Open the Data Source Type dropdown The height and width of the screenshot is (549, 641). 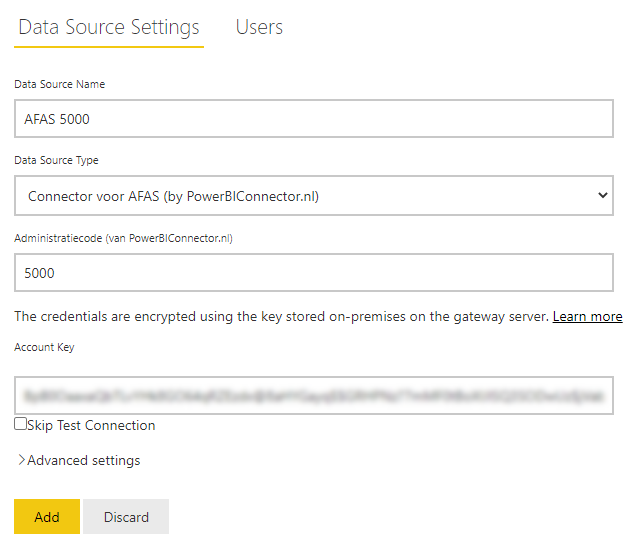pos(314,196)
